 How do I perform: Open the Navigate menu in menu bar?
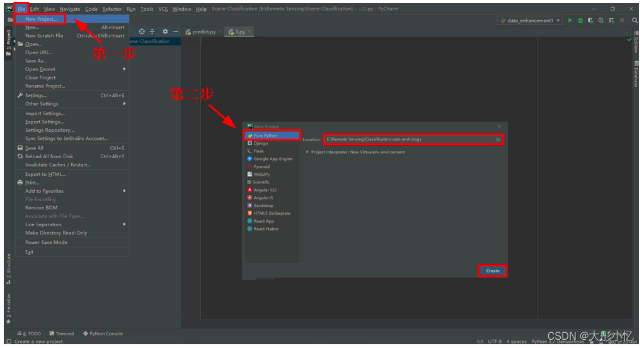[70, 9]
